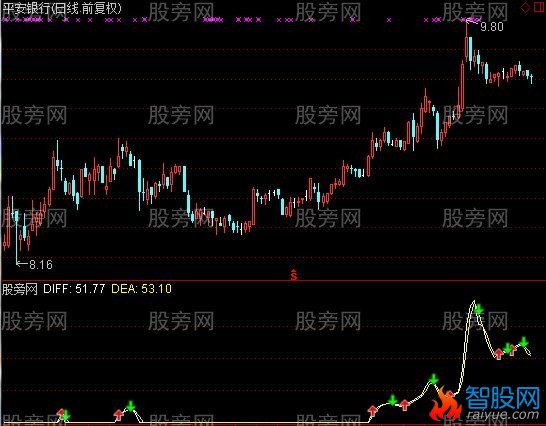This screenshot has width=546, height=426.
Task: Click the DIFF: 51.77 indicator value
Action: click(x=74, y=289)
